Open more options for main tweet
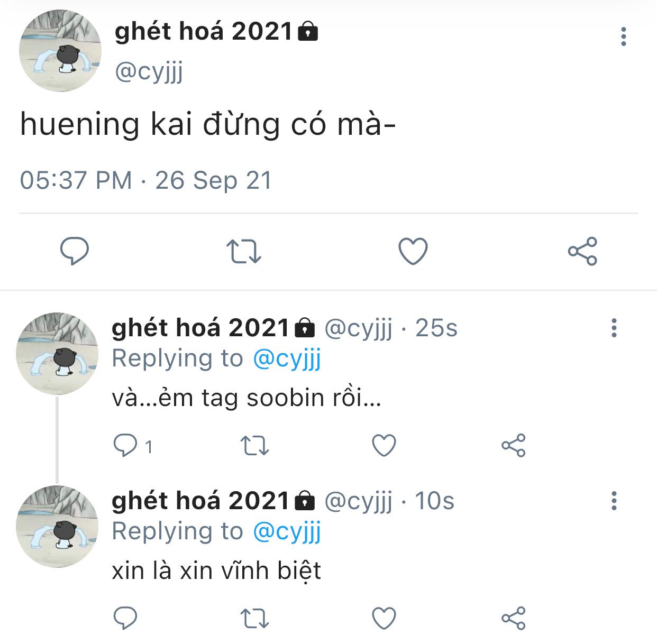This screenshot has width=657, height=644. [x=624, y=36]
